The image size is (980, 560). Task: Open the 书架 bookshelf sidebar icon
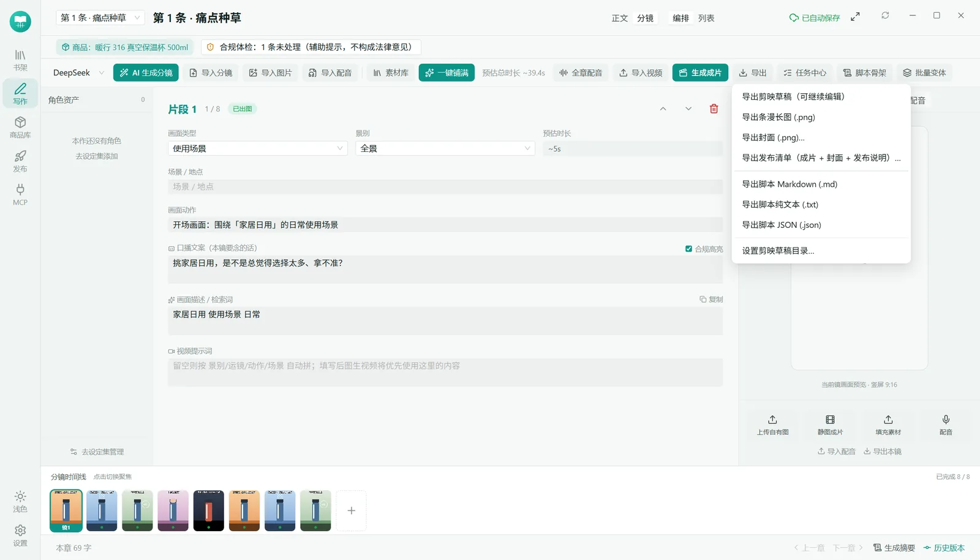point(20,60)
